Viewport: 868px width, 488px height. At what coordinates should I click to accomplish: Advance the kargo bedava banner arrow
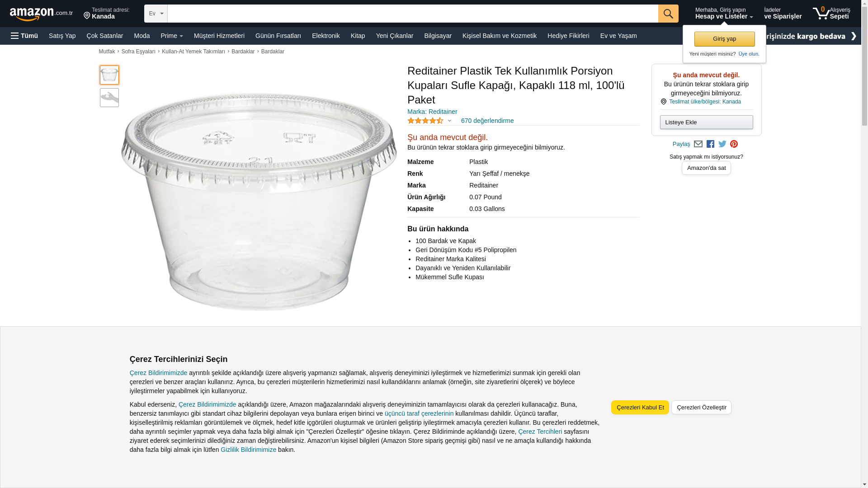pos(853,36)
